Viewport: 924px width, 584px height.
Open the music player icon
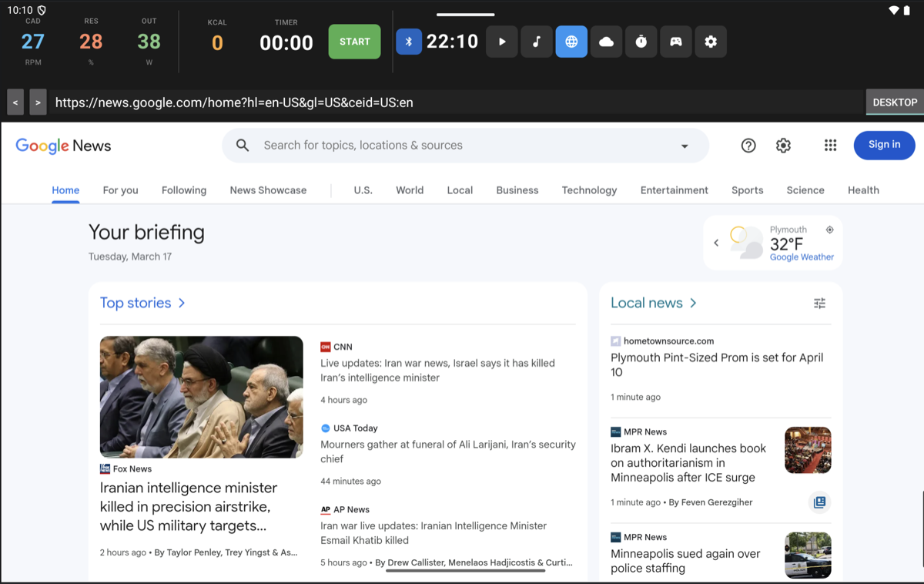536,42
